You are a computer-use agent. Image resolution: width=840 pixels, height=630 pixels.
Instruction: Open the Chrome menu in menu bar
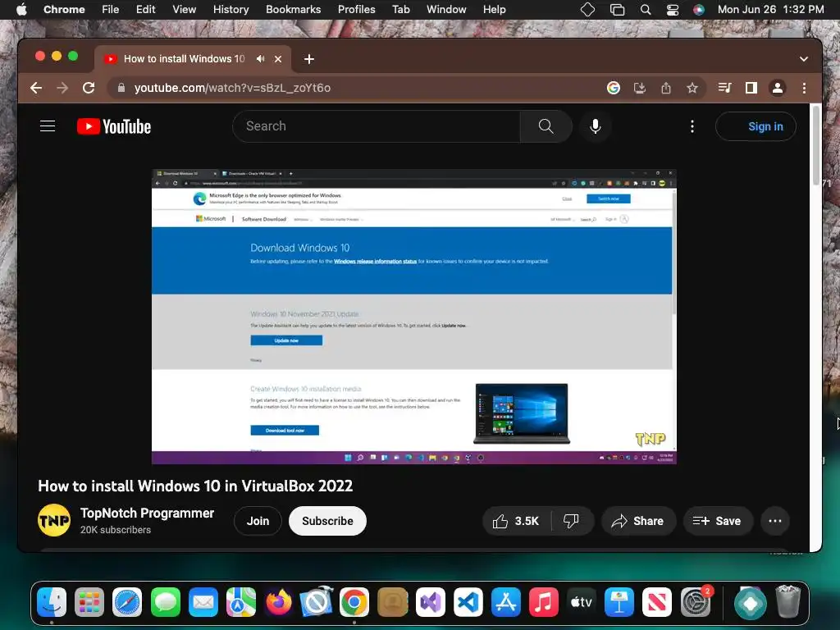tap(64, 10)
